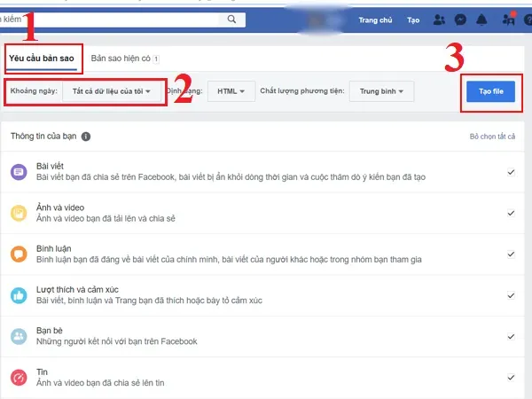
Task: Uncheck the Tin checkbox
Action: tap(511, 378)
